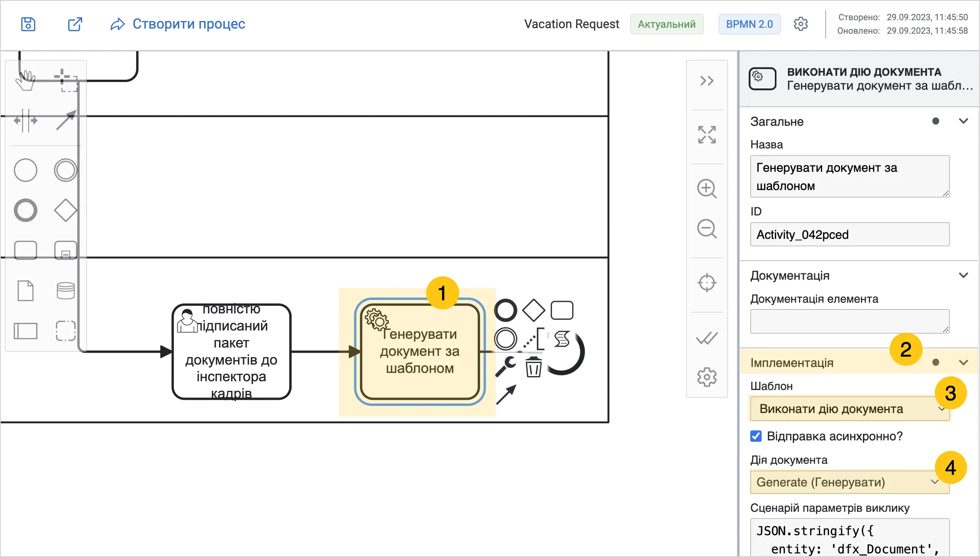Open process settings gear in header
The image size is (980, 557).
[801, 24]
